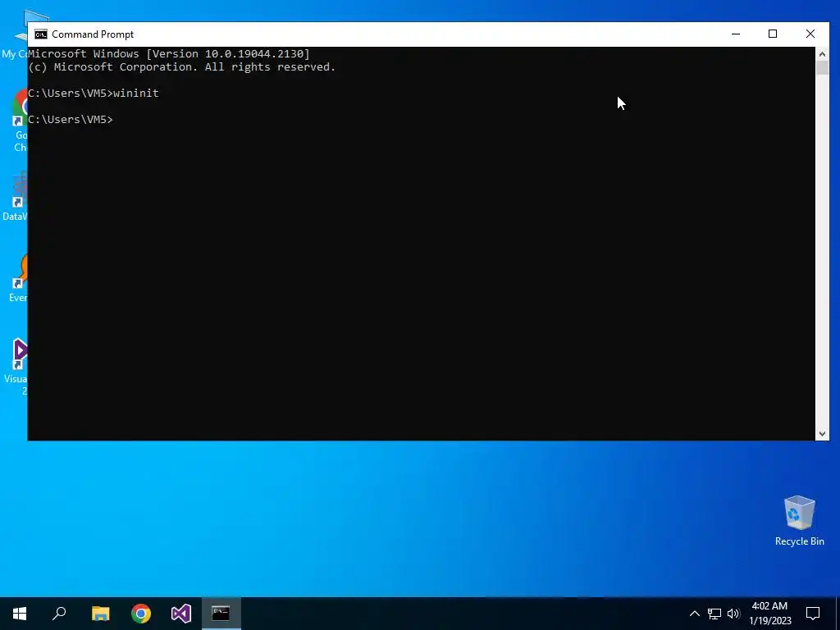Image resolution: width=840 pixels, height=630 pixels.
Task: Maximize the Command Prompt window
Action: 773,34
